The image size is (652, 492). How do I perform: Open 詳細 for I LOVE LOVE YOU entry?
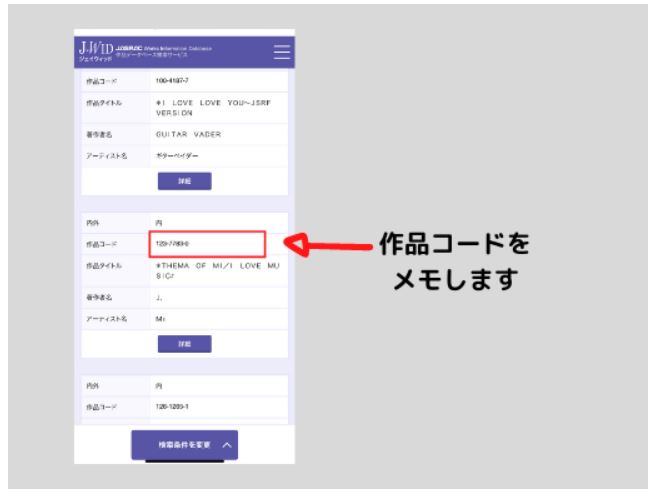coord(184,181)
